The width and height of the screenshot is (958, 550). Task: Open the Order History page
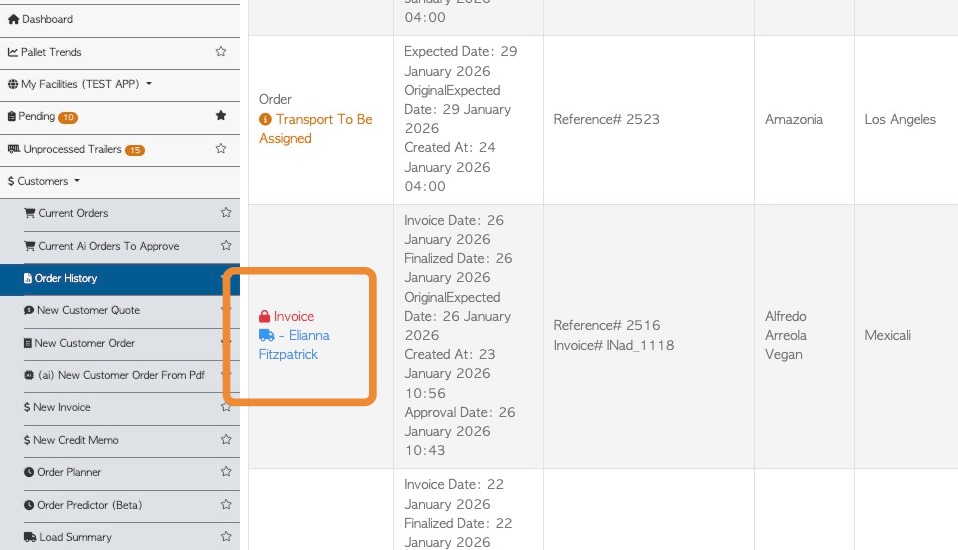click(66, 278)
